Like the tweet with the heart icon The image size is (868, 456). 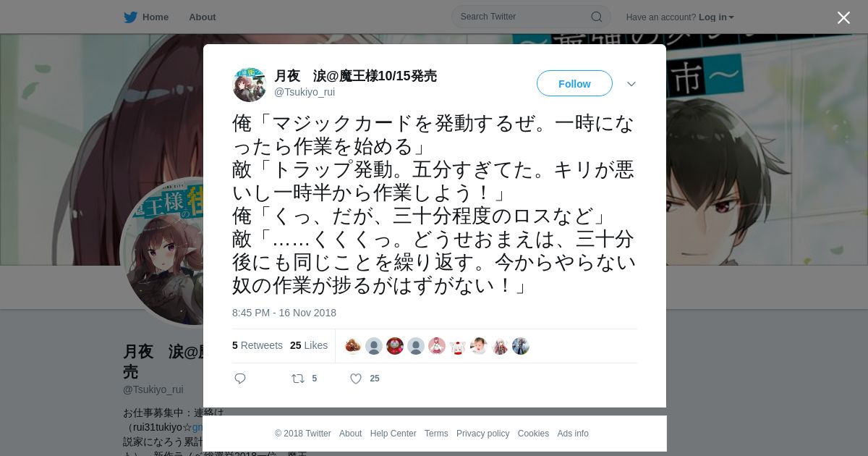356,379
